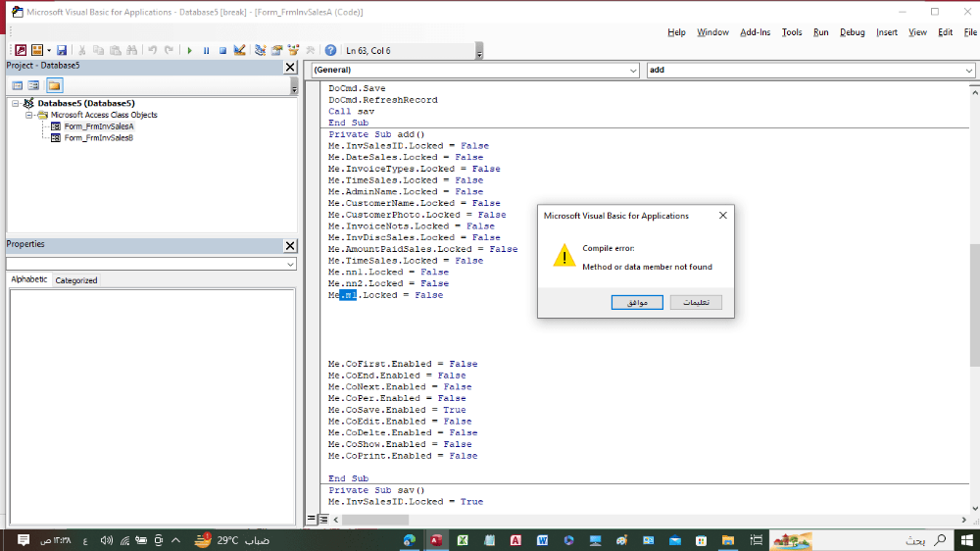Click the Copy toolbar icon
Image resolution: width=980 pixels, height=551 pixels.
98,50
